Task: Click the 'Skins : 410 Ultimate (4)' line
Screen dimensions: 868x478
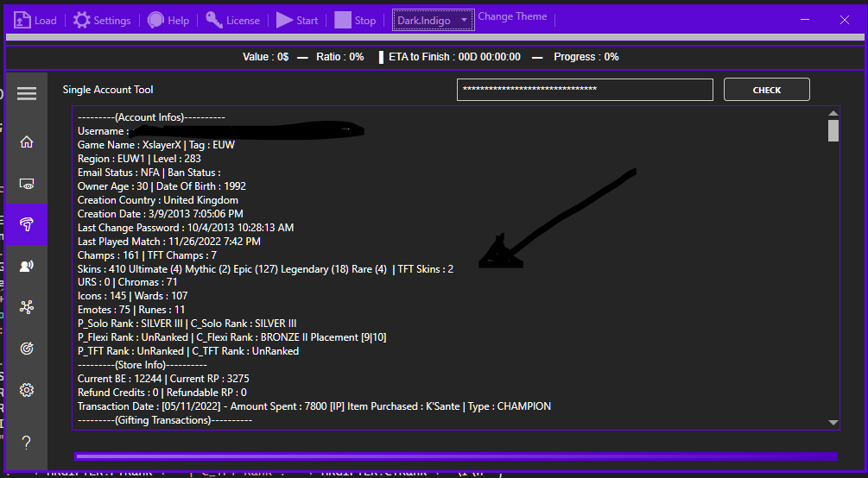Action: coord(266,269)
